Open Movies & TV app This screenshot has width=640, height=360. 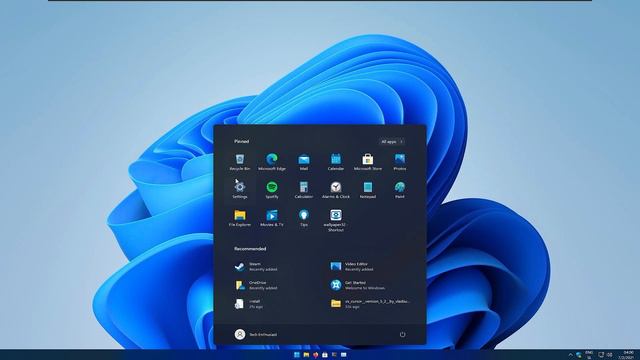click(x=272, y=218)
